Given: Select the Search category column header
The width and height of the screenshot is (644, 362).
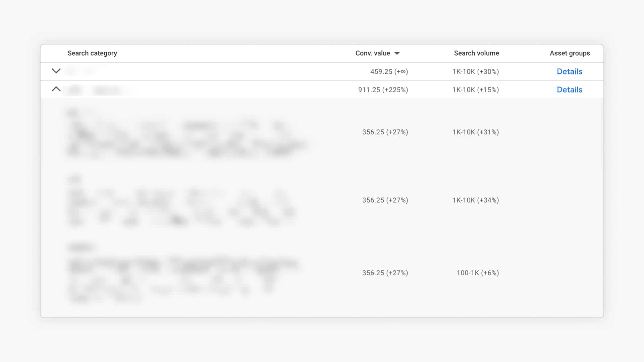Looking at the screenshot, I should [92, 53].
